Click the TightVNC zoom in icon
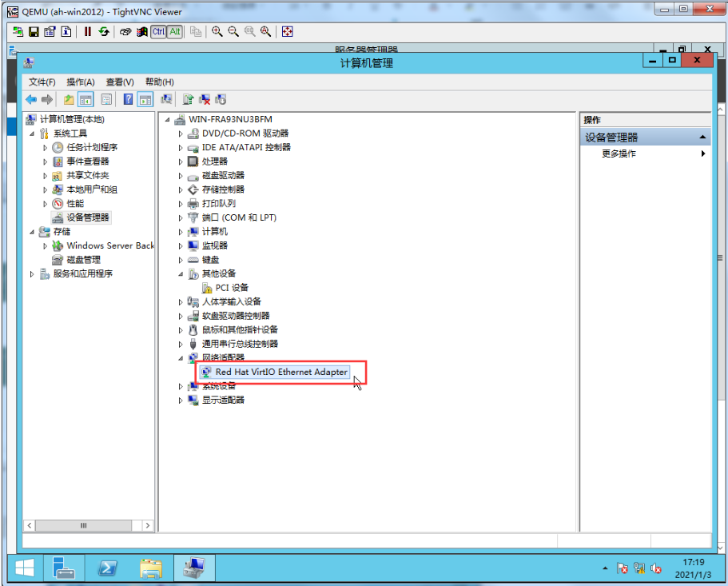This screenshot has width=728, height=586. pos(217,32)
